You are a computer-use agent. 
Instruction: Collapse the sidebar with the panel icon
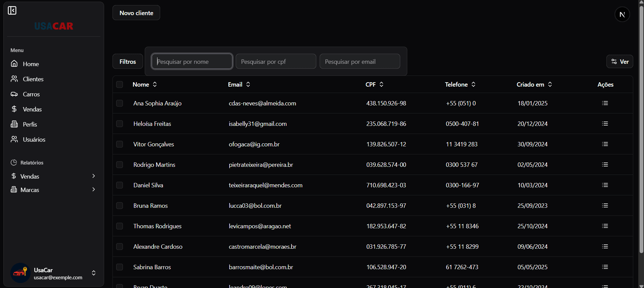pos(12,11)
